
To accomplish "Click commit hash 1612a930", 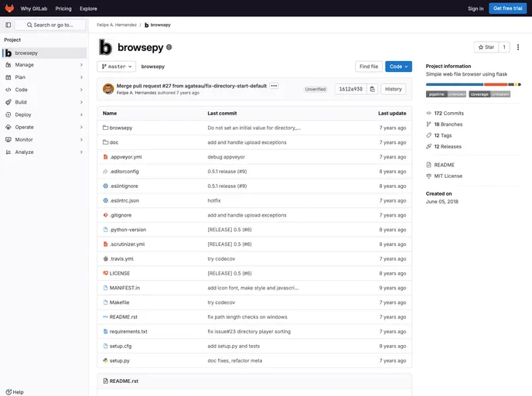I will click(351, 89).
